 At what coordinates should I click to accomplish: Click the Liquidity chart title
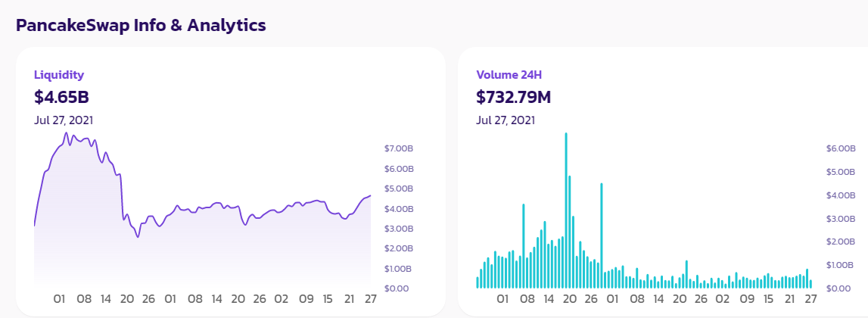(x=59, y=75)
